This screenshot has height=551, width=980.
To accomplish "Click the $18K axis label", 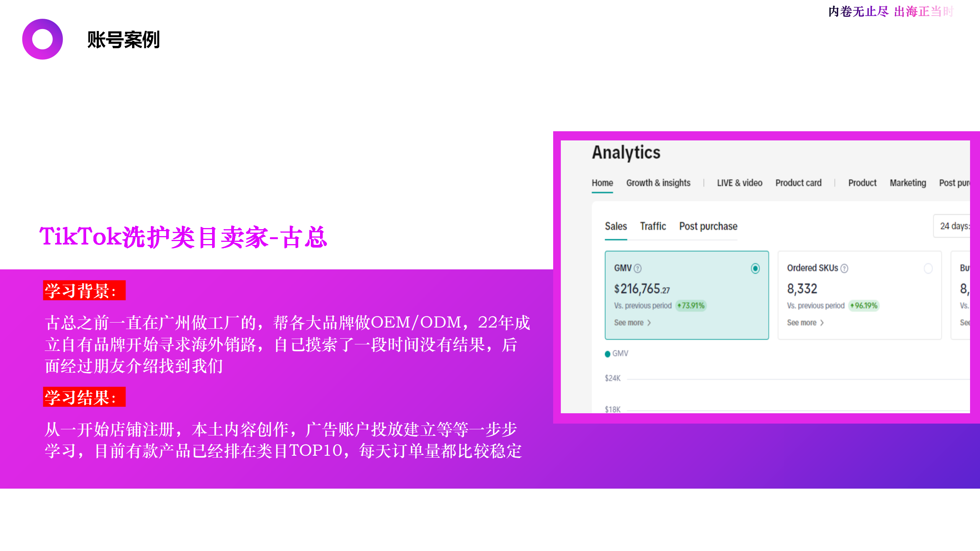I will pos(612,409).
